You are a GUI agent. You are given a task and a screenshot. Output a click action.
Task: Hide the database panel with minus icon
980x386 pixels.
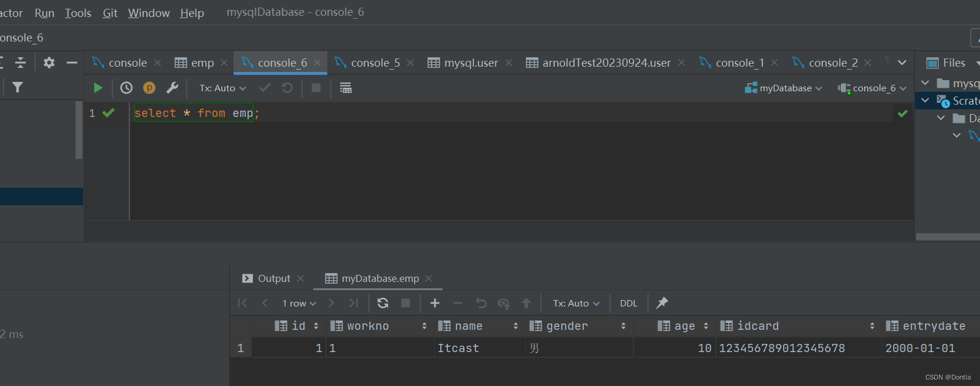[72, 63]
